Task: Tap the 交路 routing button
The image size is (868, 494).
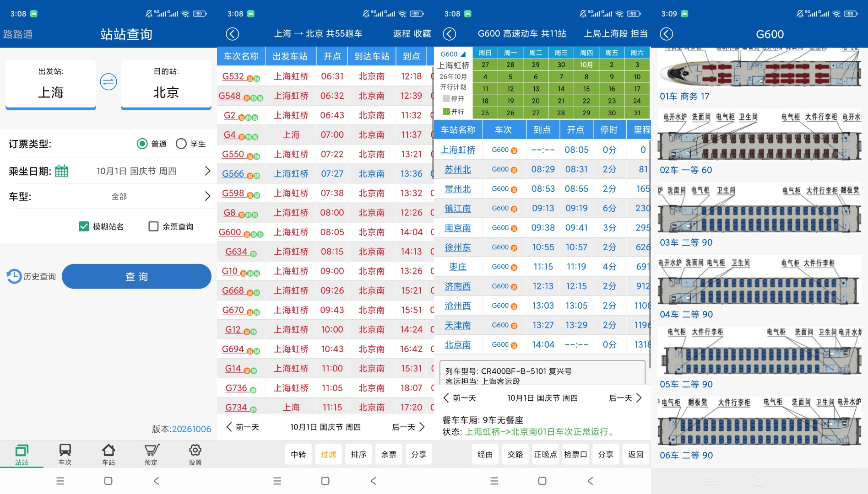Action: click(515, 454)
